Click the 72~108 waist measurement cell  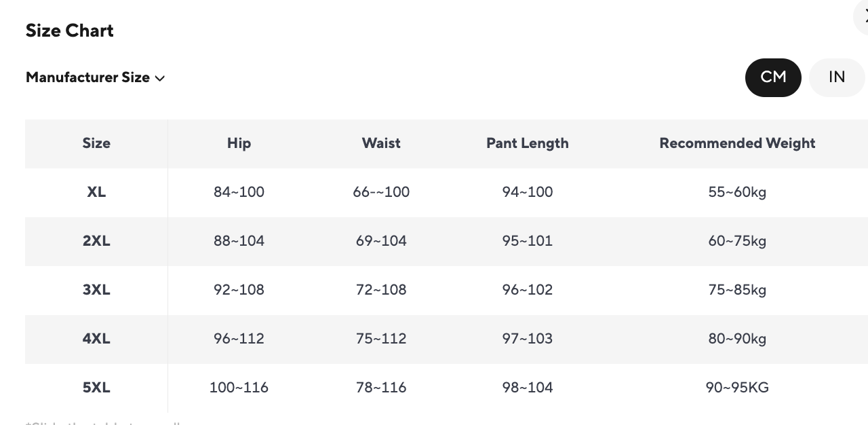click(381, 290)
